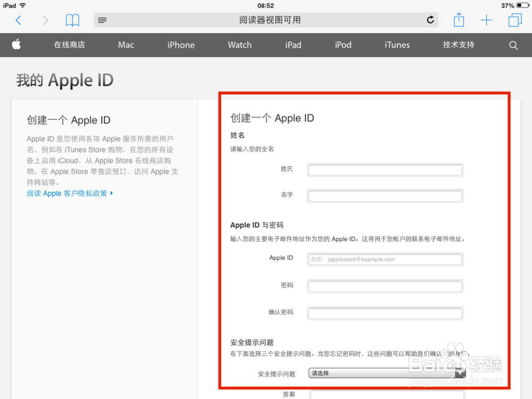Follow the 阅读 Apple 客户隐私政策 link
Screen dimensions: 532x399
pyautogui.click(x=70, y=194)
